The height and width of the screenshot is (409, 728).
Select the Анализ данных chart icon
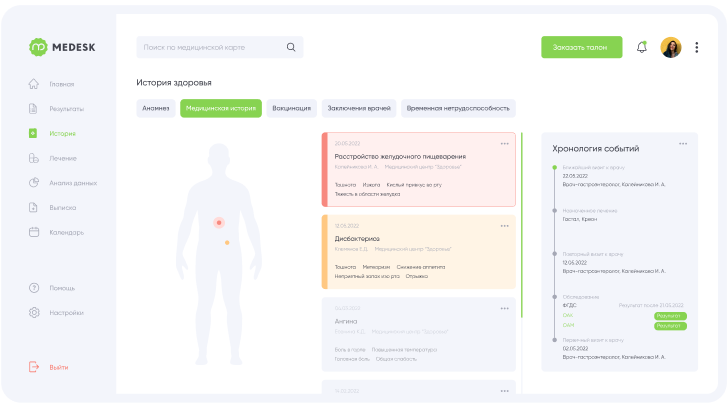point(34,183)
